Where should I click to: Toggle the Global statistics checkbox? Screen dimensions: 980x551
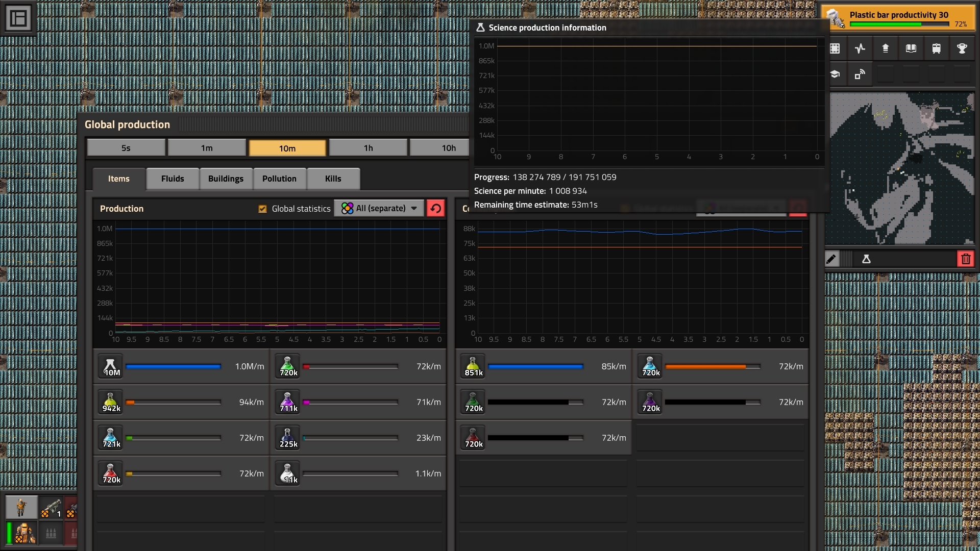point(263,209)
